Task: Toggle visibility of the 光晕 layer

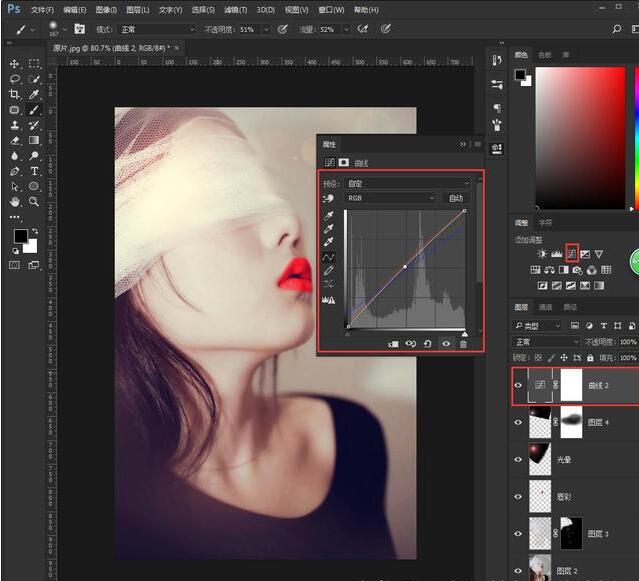Action: click(518, 459)
